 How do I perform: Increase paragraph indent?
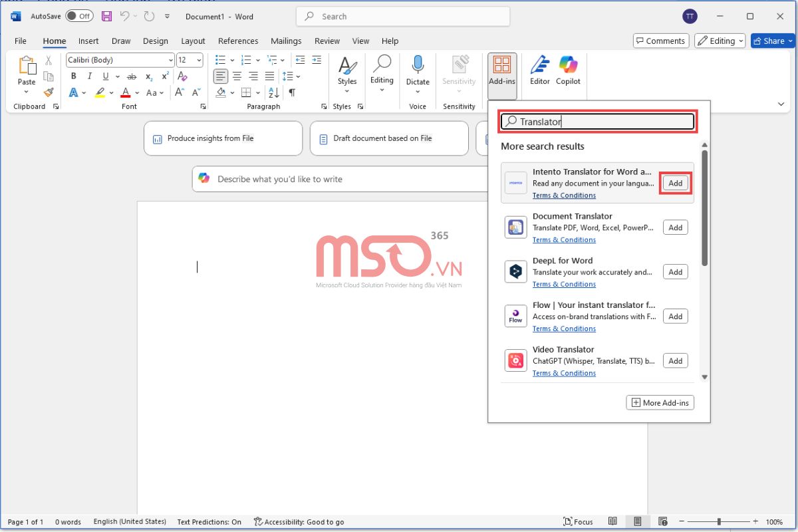317,60
